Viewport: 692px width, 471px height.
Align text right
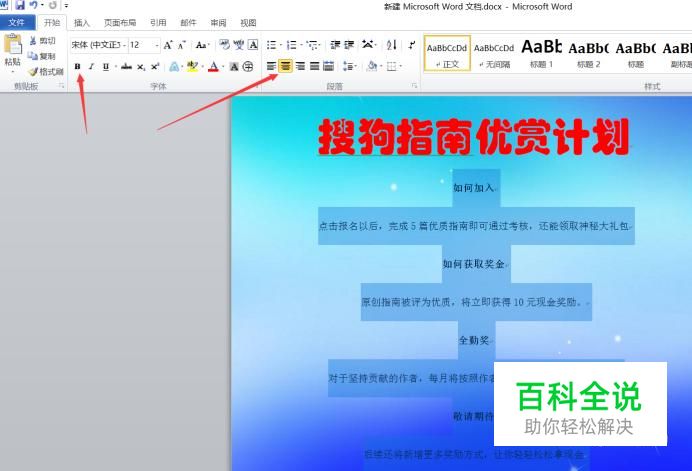(300, 66)
